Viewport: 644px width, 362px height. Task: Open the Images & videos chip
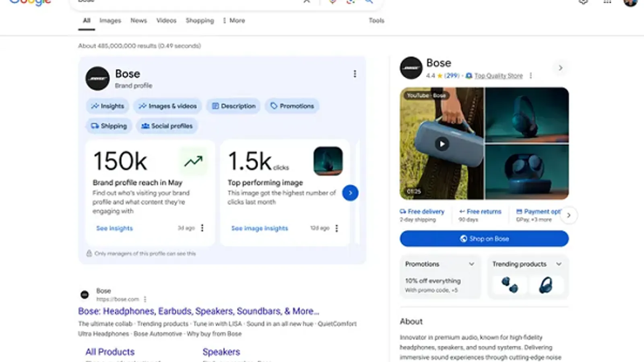[x=168, y=106]
